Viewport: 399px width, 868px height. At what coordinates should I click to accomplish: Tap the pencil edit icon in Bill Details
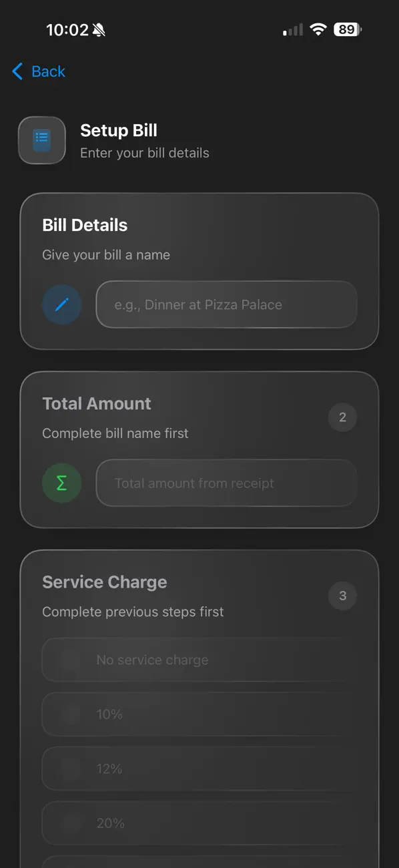tap(61, 304)
